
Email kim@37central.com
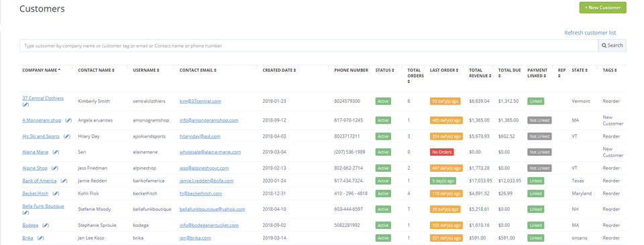(x=201, y=101)
